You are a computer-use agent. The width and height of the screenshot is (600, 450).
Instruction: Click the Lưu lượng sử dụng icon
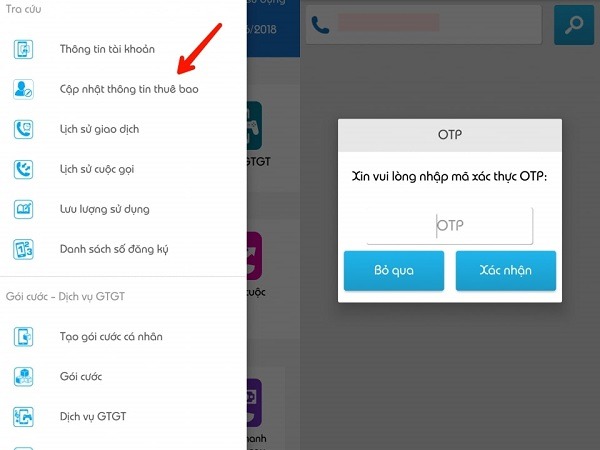click(x=23, y=209)
